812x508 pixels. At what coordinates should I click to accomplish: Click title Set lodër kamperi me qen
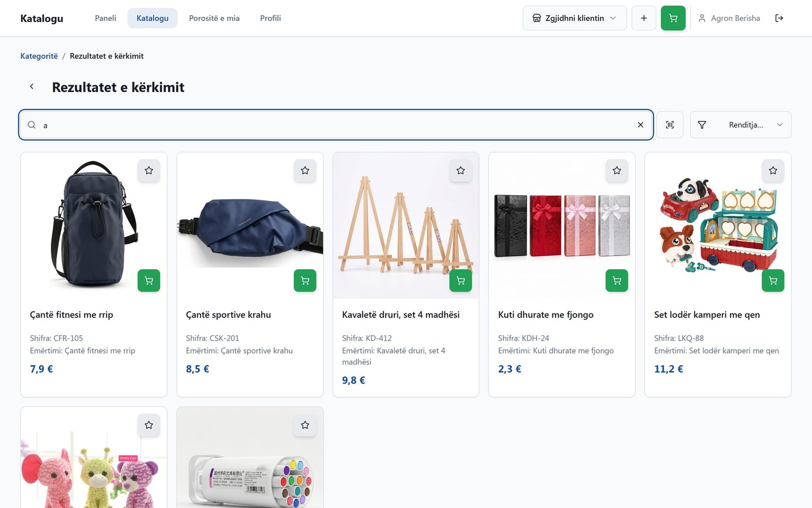click(x=707, y=315)
